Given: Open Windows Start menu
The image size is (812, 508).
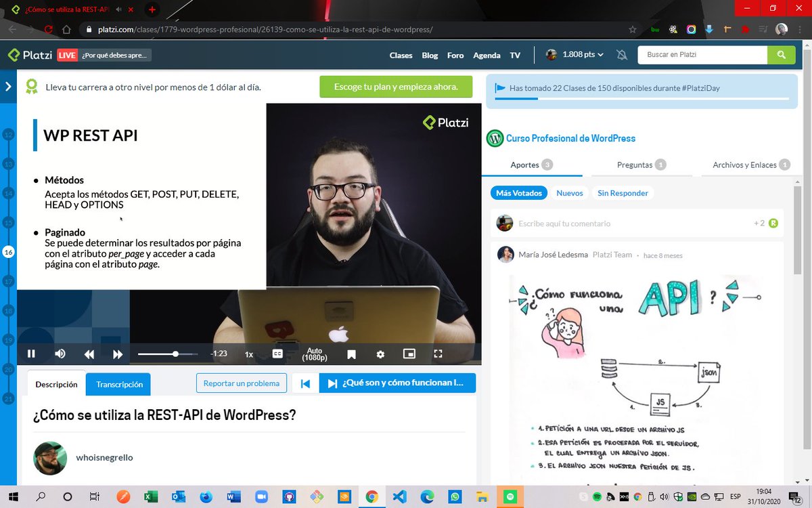Looking at the screenshot, I should pyautogui.click(x=14, y=497).
